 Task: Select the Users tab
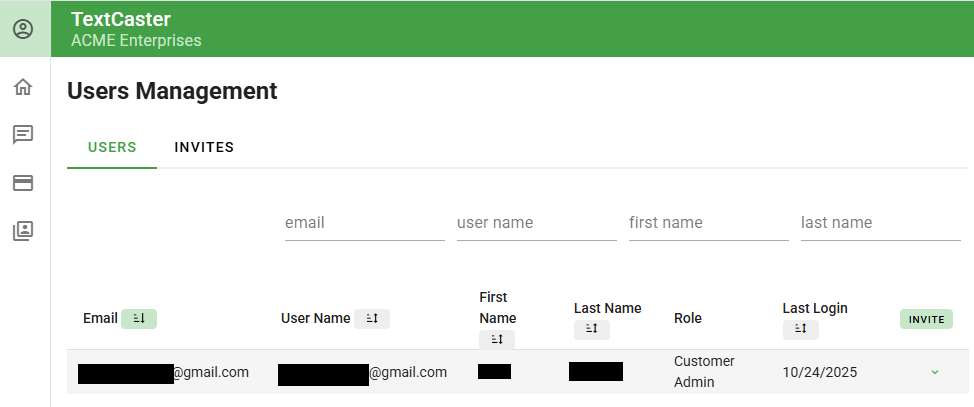[x=112, y=147]
